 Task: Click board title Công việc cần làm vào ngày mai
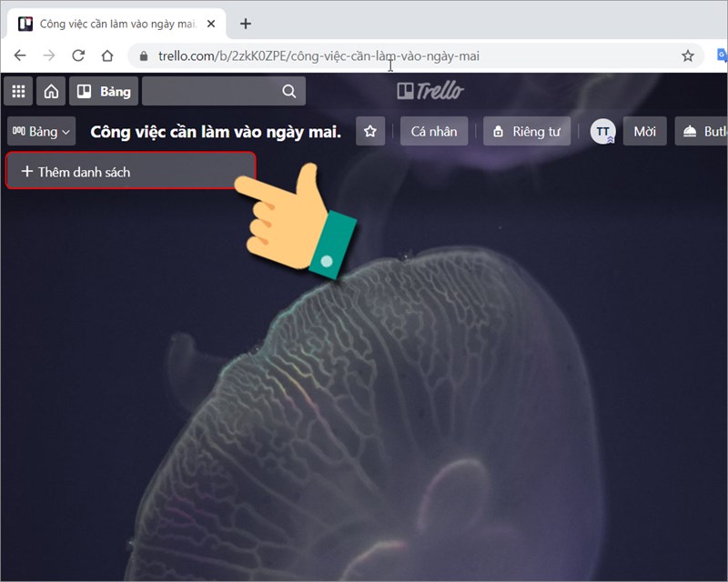[216, 132]
